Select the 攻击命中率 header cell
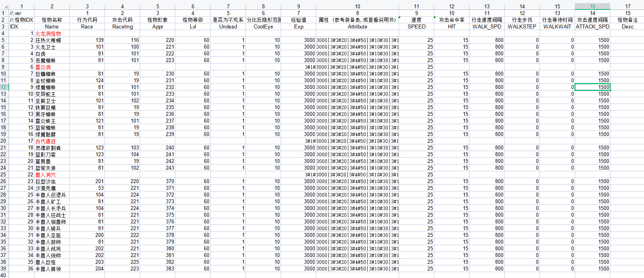Viewport: 644px width, 278px height. [452, 20]
